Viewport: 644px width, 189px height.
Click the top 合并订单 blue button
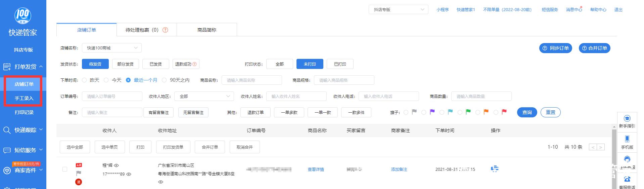click(594, 48)
